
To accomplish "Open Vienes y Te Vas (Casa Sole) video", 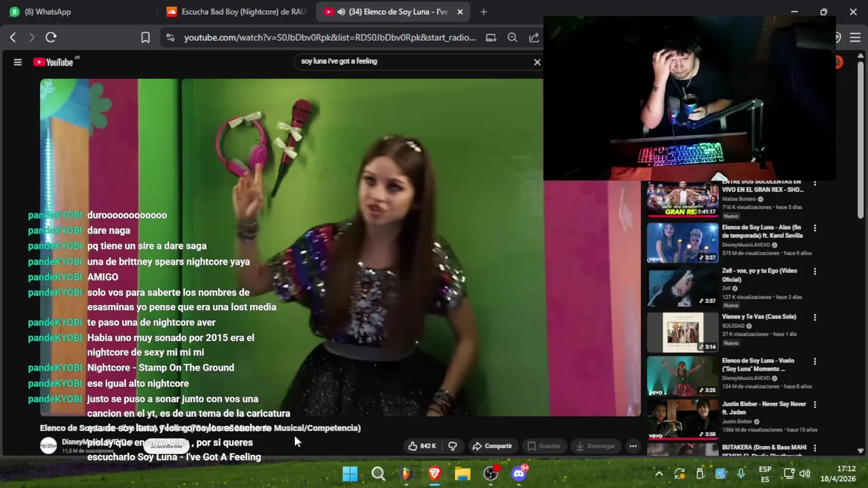I will (x=759, y=317).
